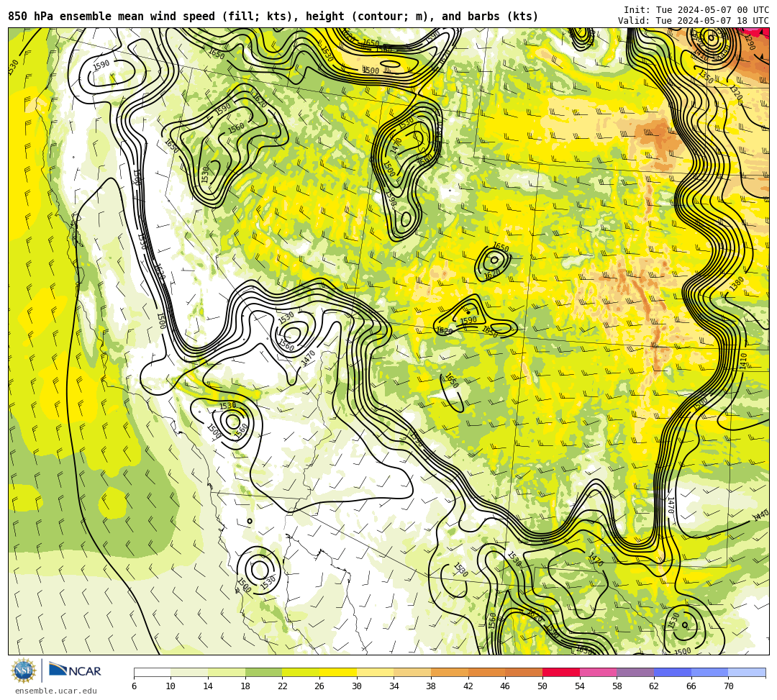The width and height of the screenshot is (777, 700).
Task: Click the 1350 height contour label
Action: [x=706, y=77]
